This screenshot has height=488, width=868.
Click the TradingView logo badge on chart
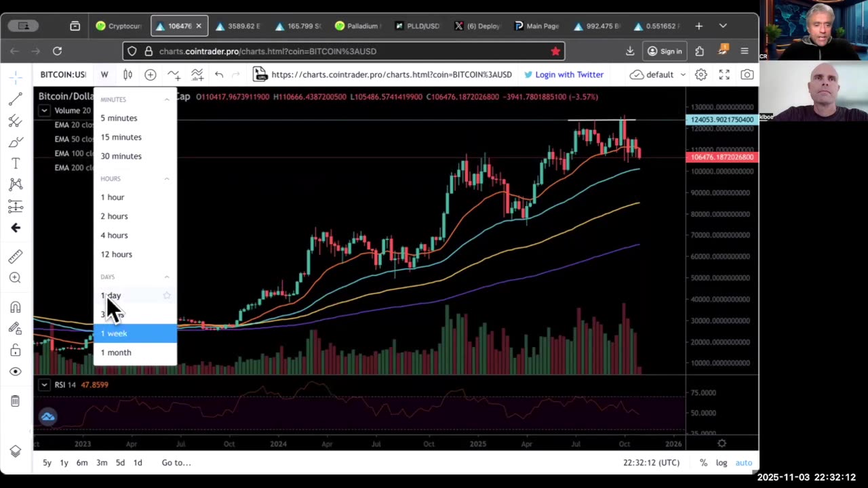point(47,417)
